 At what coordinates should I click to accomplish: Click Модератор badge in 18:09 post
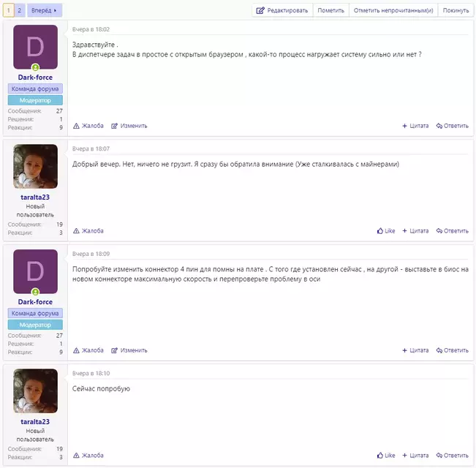[x=35, y=325]
